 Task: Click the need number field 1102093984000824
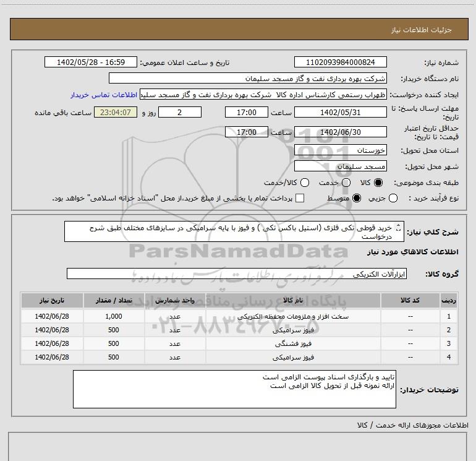tap(340, 62)
